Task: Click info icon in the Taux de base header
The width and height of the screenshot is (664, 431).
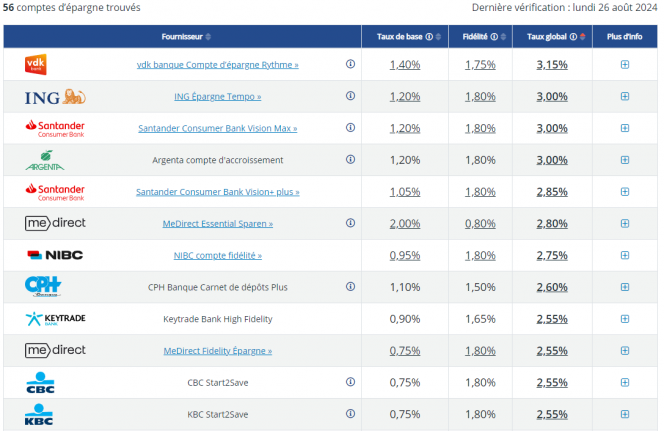Action: (430, 37)
